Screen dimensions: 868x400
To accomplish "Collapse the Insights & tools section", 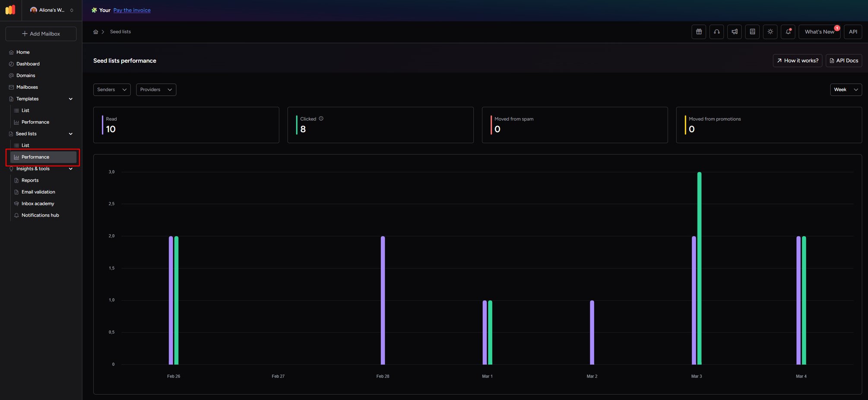I will pyautogui.click(x=71, y=169).
